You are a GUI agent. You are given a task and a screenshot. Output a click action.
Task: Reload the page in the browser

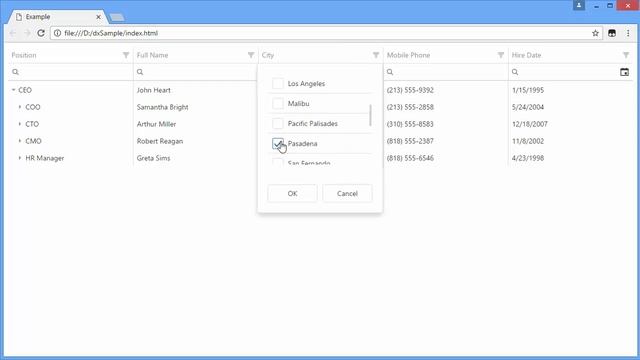tap(41, 33)
